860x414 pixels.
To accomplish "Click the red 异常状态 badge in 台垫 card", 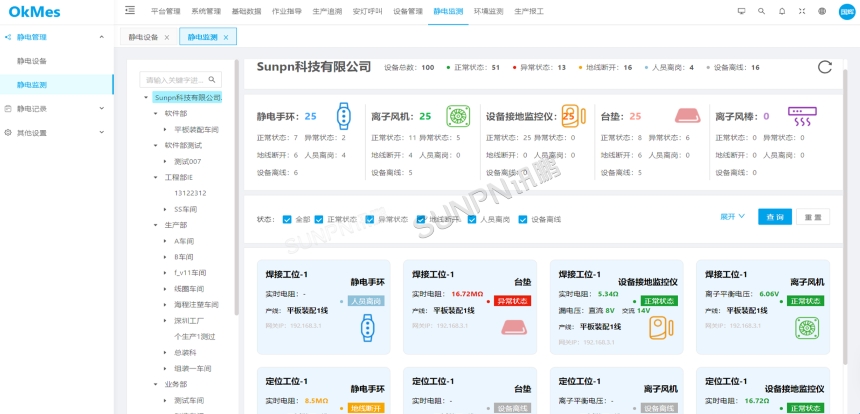I will point(512,301).
